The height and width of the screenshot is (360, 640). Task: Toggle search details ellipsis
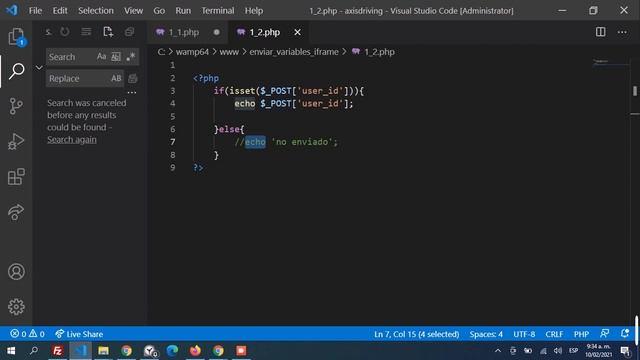click(132, 93)
